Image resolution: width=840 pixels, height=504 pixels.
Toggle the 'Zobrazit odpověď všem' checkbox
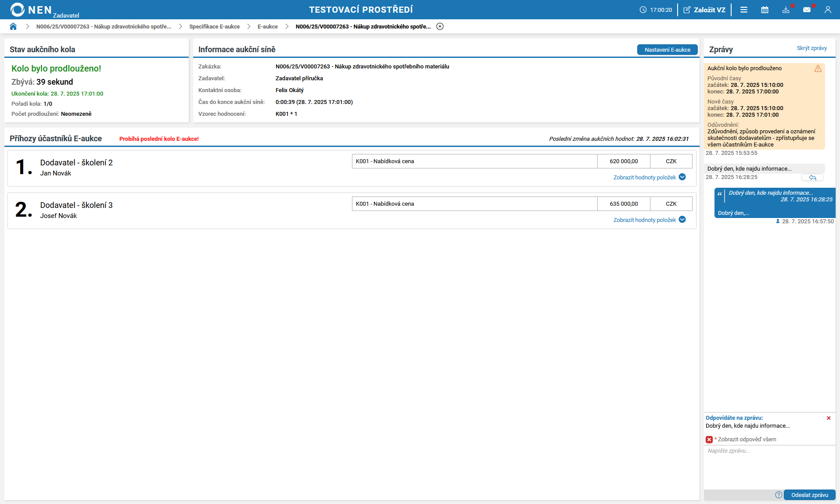[x=709, y=440]
